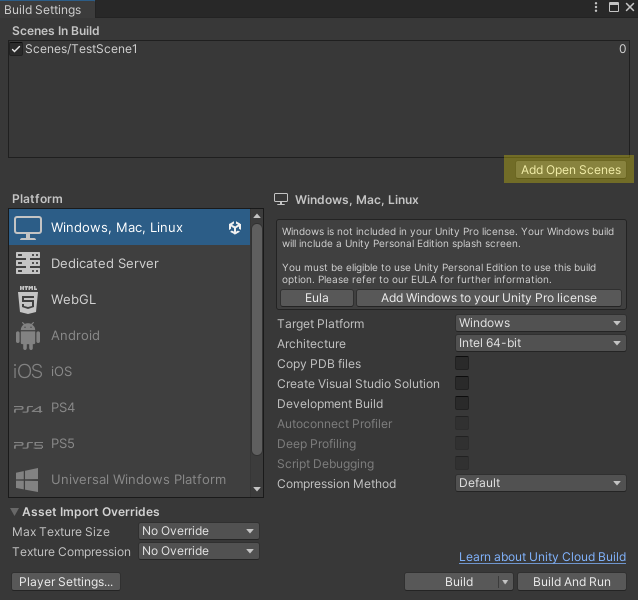Click the platform list scroll up arrow

pos(257,216)
